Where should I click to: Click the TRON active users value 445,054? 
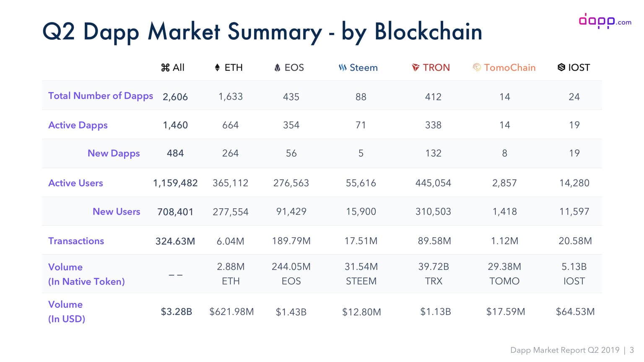coord(433,183)
